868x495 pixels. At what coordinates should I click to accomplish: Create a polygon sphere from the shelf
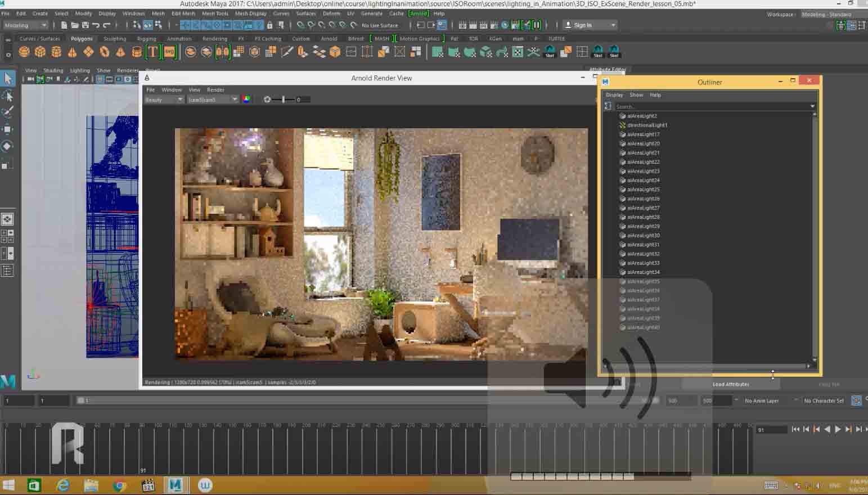click(24, 52)
